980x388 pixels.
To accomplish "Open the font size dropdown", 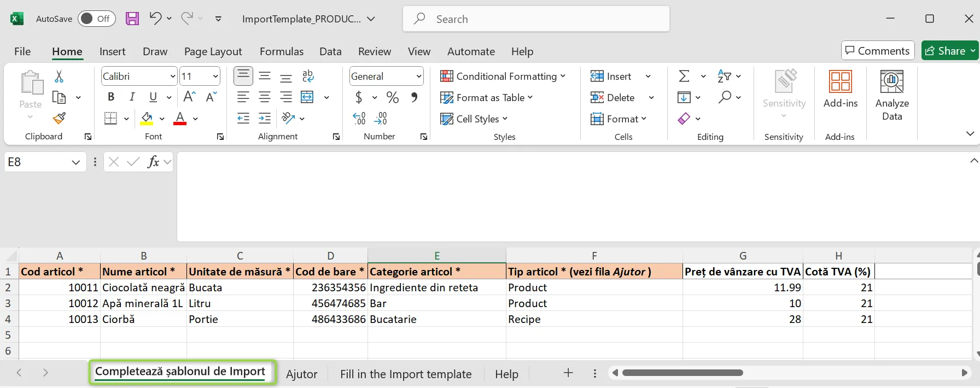I will point(215,77).
